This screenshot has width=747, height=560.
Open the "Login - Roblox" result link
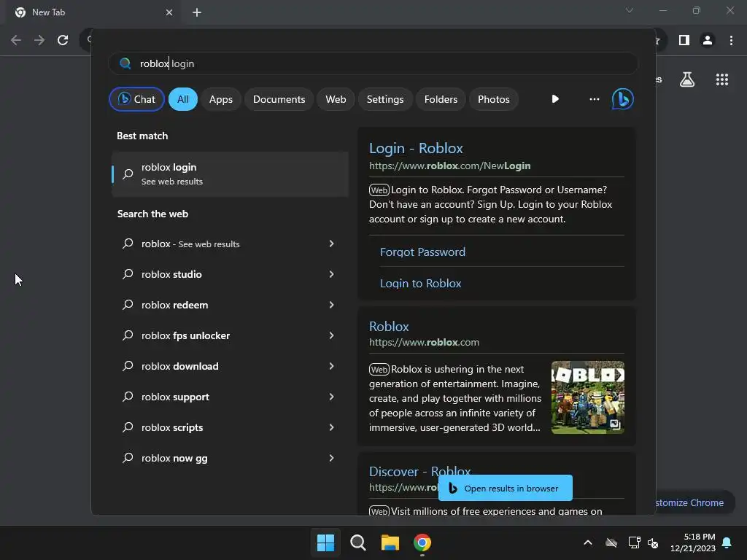(416, 148)
